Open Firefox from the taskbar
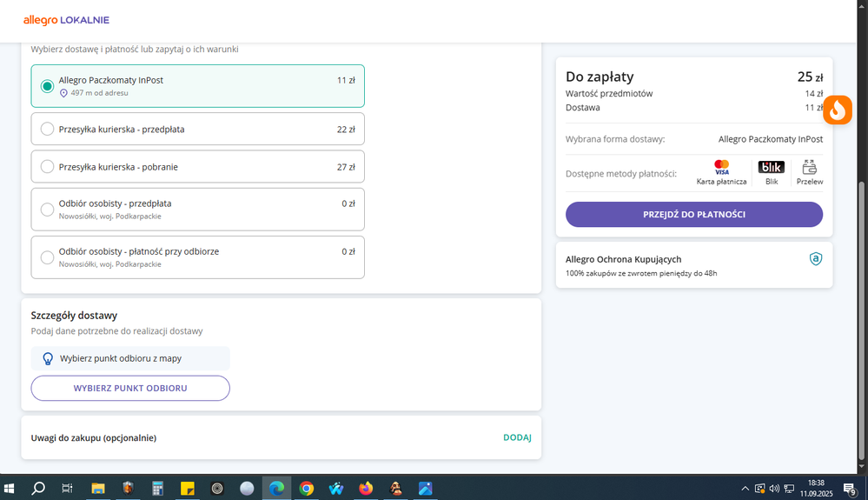 [x=366, y=489]
